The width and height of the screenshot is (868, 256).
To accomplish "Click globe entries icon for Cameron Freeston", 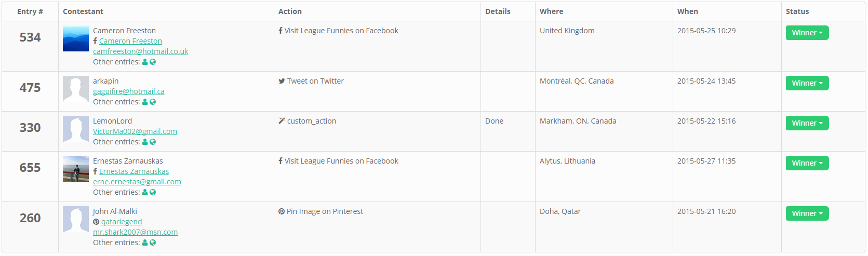I will coord(153,62).
